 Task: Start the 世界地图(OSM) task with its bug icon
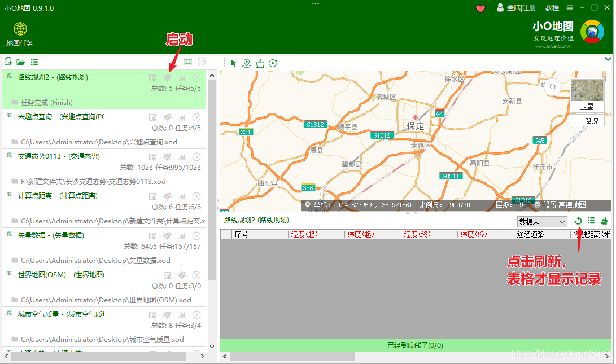coord(182,275)
